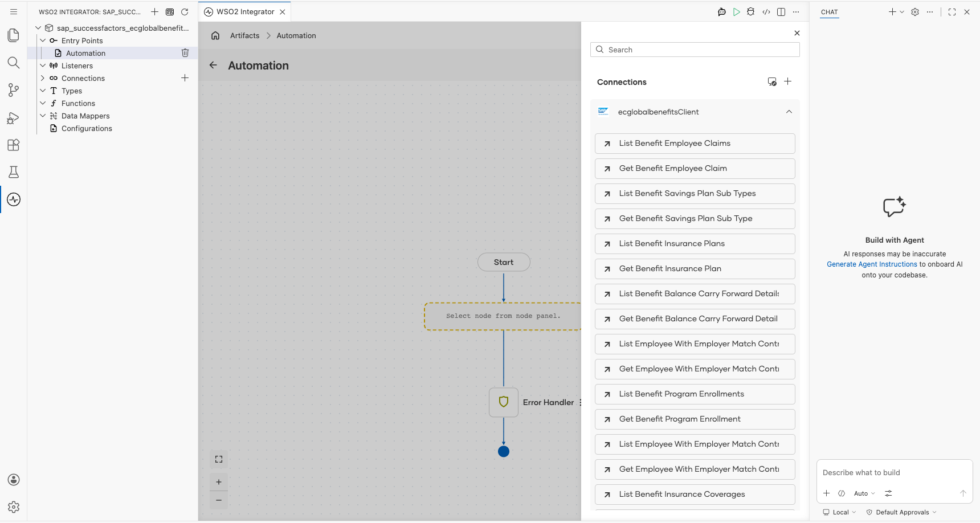Image resolution: width=980 pixels, height=523 pixels.
Task: Click the connections Search field
Action: click(x=695, y=50)
